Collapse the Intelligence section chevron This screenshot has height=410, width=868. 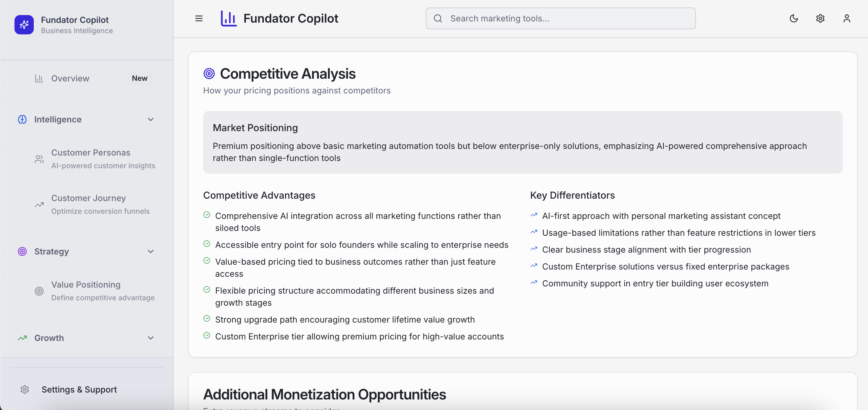point(151,119)
